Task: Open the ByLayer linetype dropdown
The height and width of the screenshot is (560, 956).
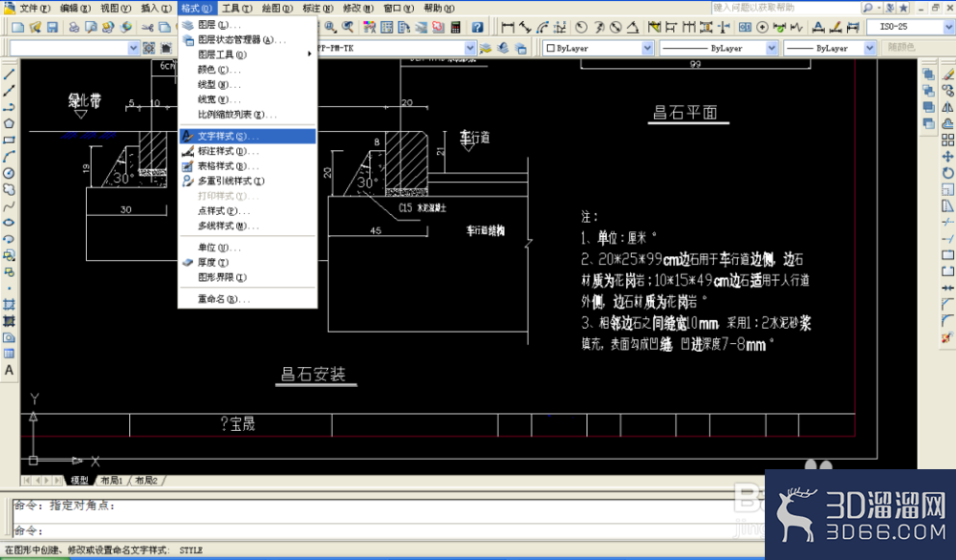Action: coord(771,48)
